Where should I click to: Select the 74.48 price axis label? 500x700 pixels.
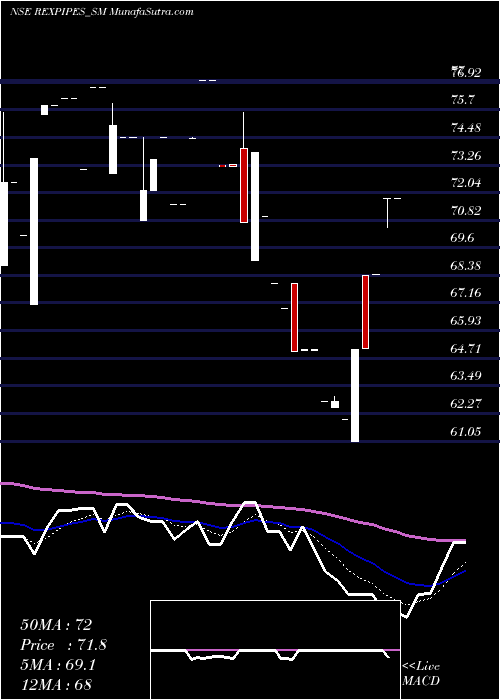pos(466,128)
